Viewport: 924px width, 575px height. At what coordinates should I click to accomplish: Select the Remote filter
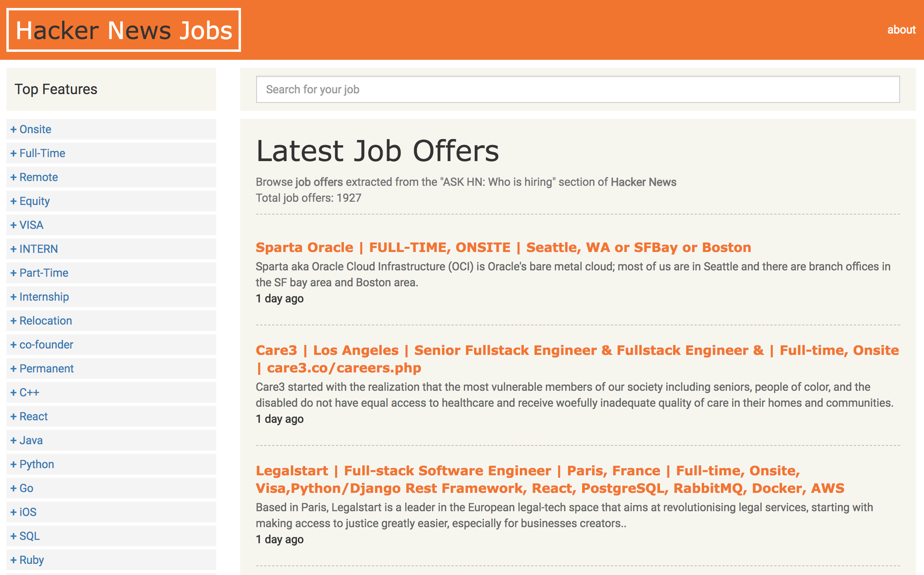pos(111,177)
